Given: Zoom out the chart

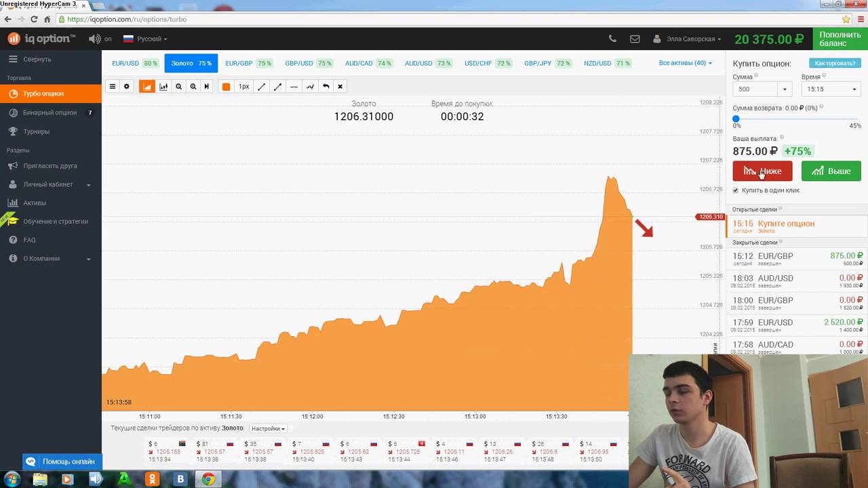Looking at the screenshot, I should point(179,87).
